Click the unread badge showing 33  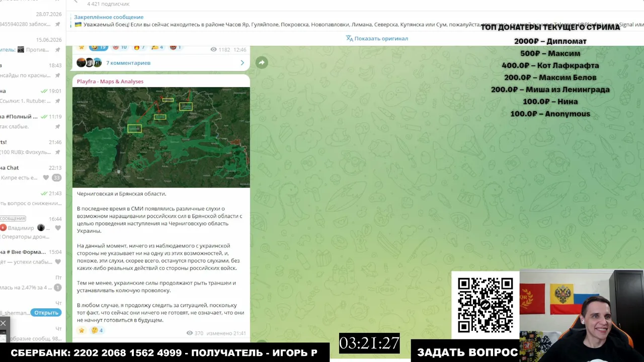pyautogui.click(x=57, y=177)
